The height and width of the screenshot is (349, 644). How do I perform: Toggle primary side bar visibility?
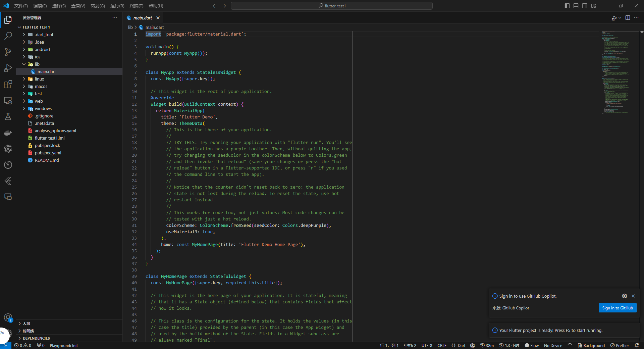(567, 6)
